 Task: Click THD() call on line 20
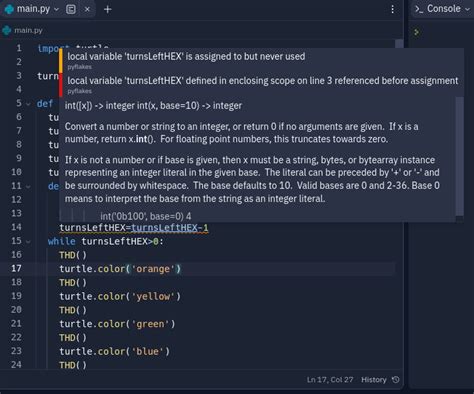pos(73,310)
